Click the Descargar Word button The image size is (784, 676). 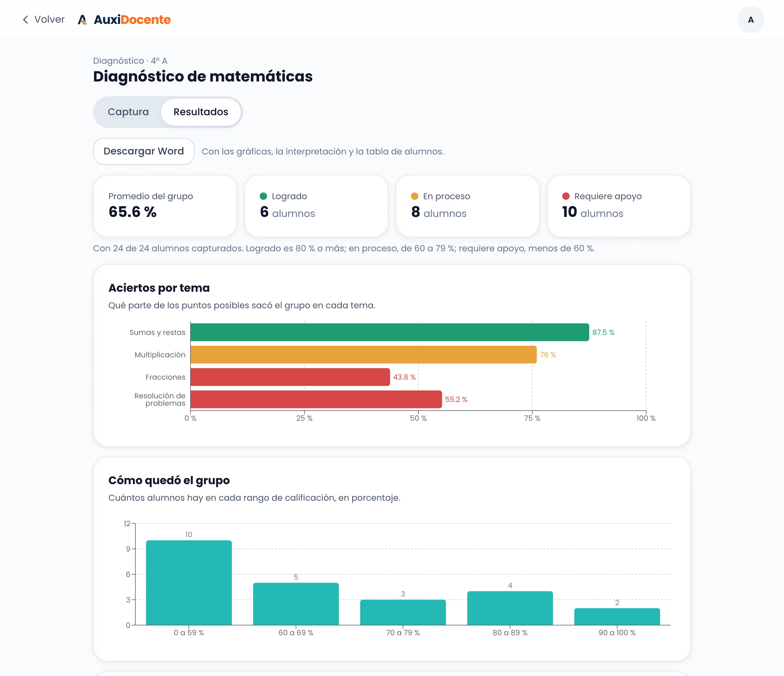(x=144, y=151)
